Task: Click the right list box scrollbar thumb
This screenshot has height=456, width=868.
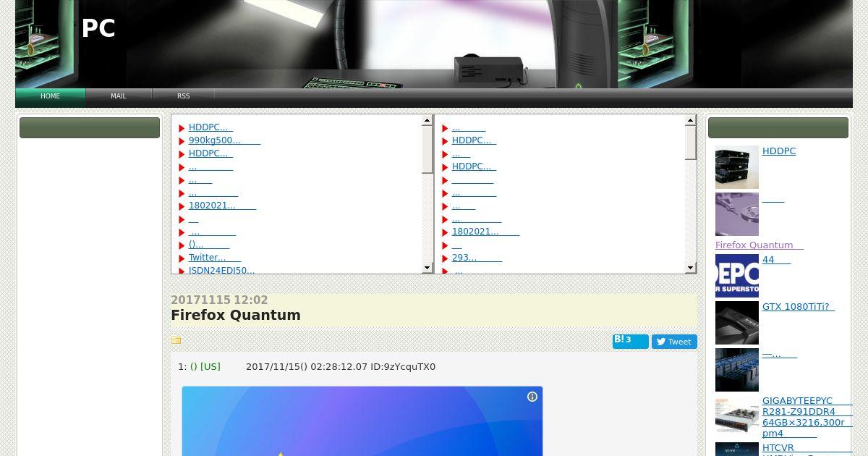Action: point(690,143)
